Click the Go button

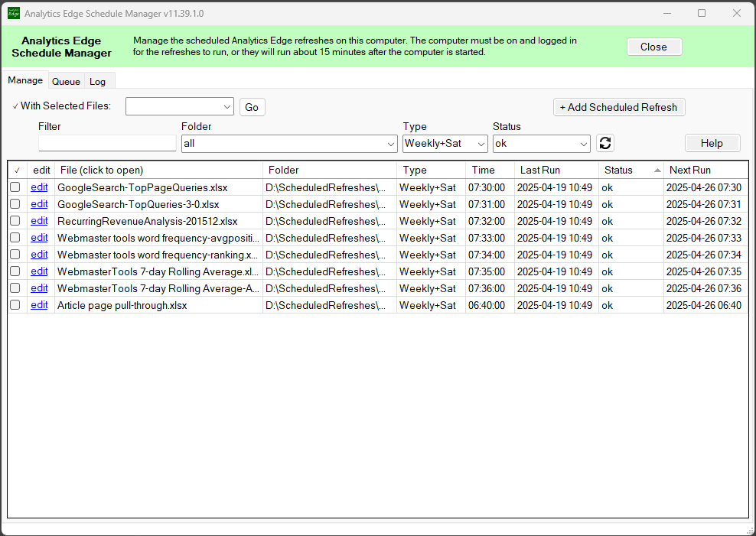(253, 107)
